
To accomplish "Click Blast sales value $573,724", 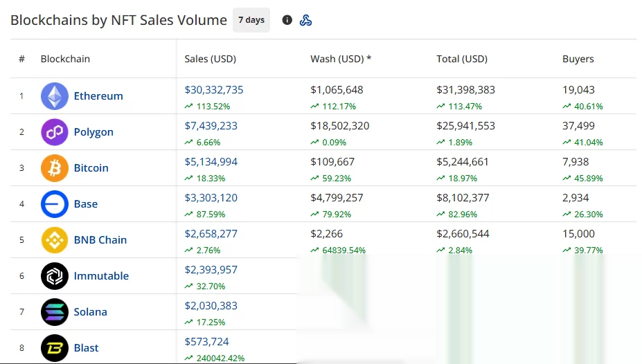I will click(207, 342).
